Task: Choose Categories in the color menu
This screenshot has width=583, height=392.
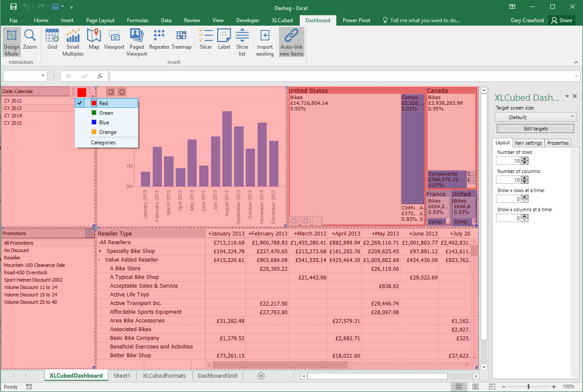Action: point(103,143)
